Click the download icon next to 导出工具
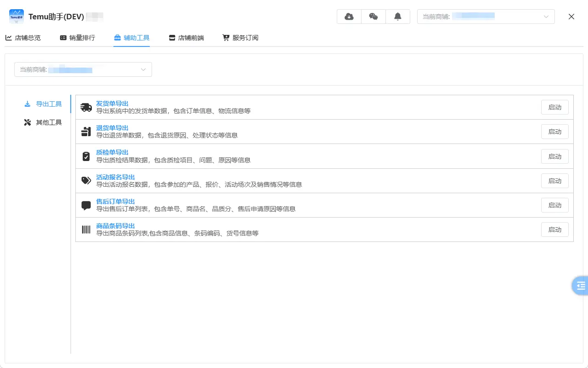The image size is (588, 368). (27, 103)
